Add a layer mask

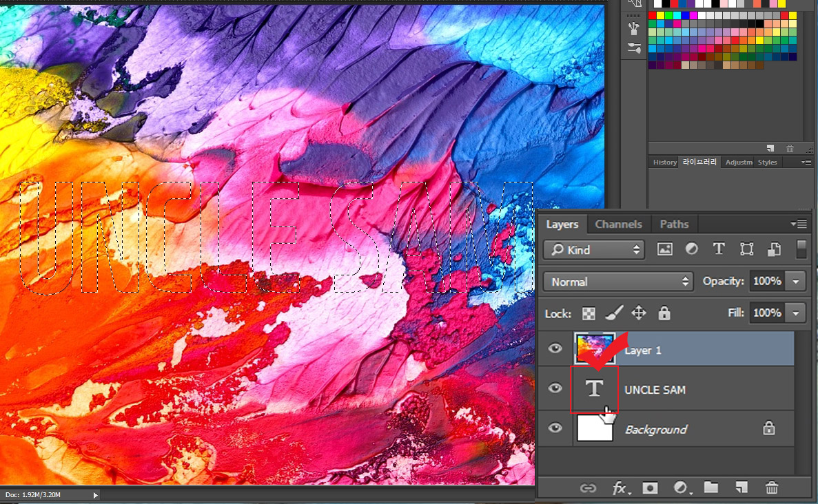click(650, 488)
